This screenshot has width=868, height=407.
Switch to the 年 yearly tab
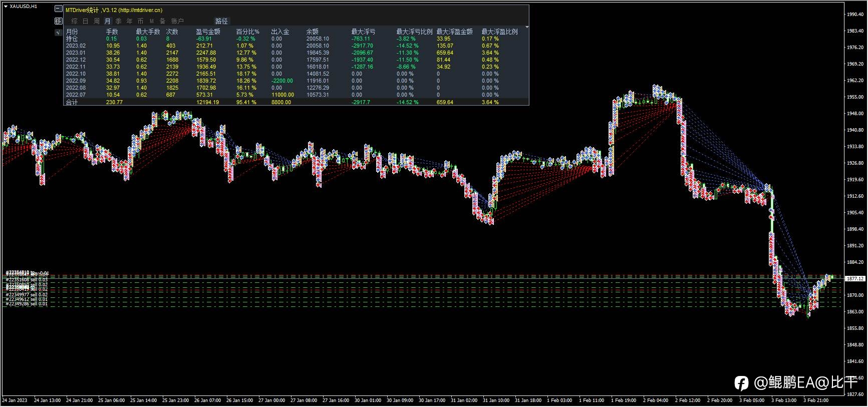point(130,21)
